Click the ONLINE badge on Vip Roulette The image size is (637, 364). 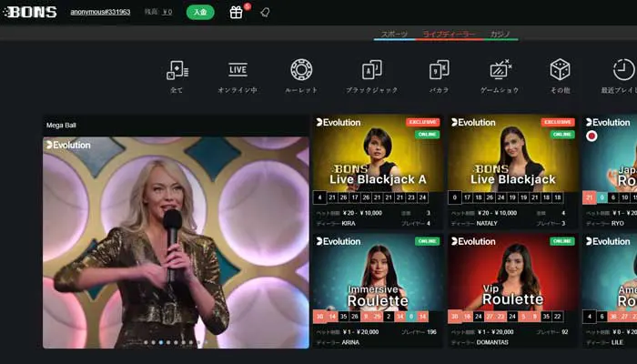point(562,241)
